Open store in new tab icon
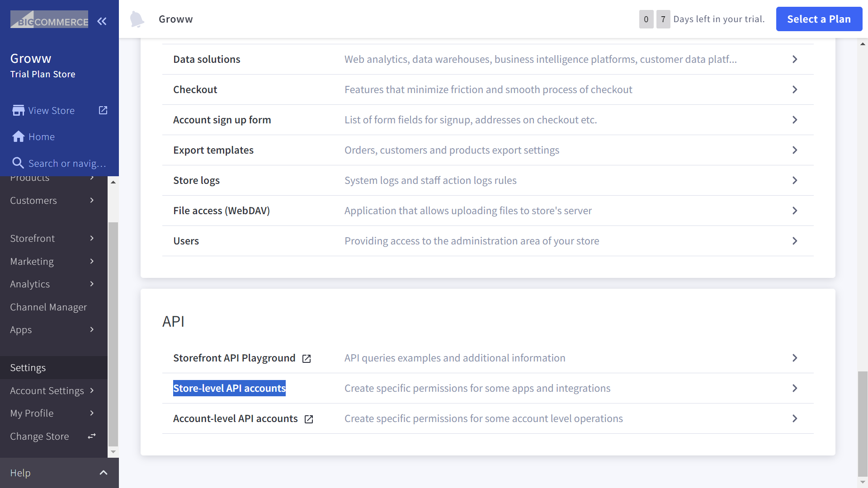The height and width of the screenshot is (488, 868). 103,110
